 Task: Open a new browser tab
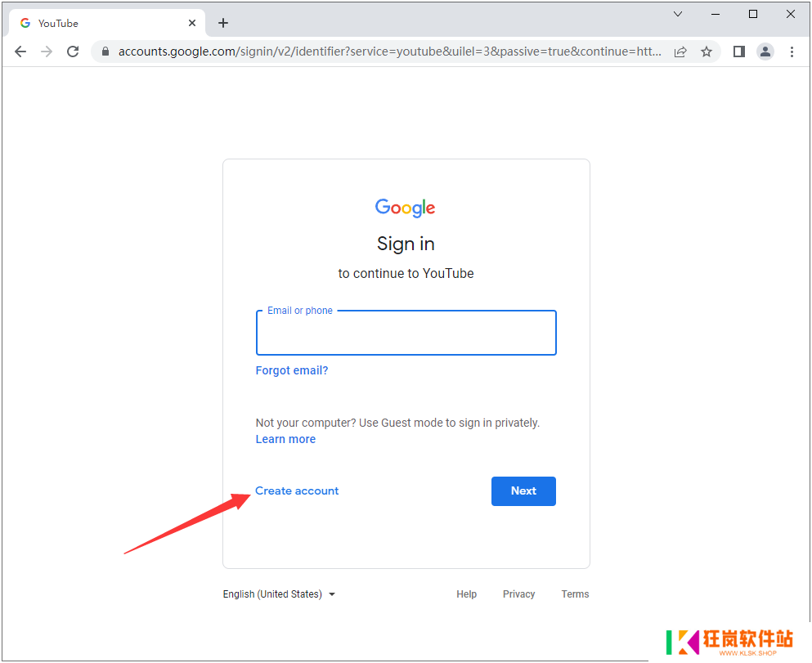223,23
